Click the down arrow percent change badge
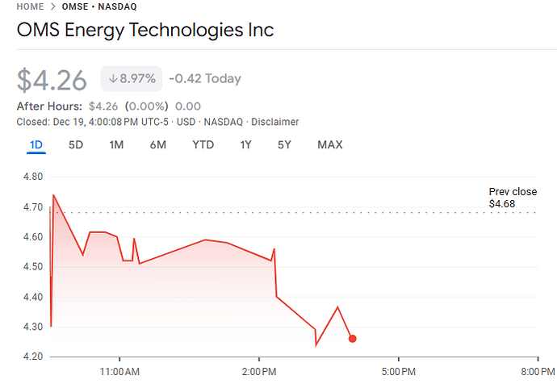The height and width of the screenshot is (392, 557). point(132,79)
